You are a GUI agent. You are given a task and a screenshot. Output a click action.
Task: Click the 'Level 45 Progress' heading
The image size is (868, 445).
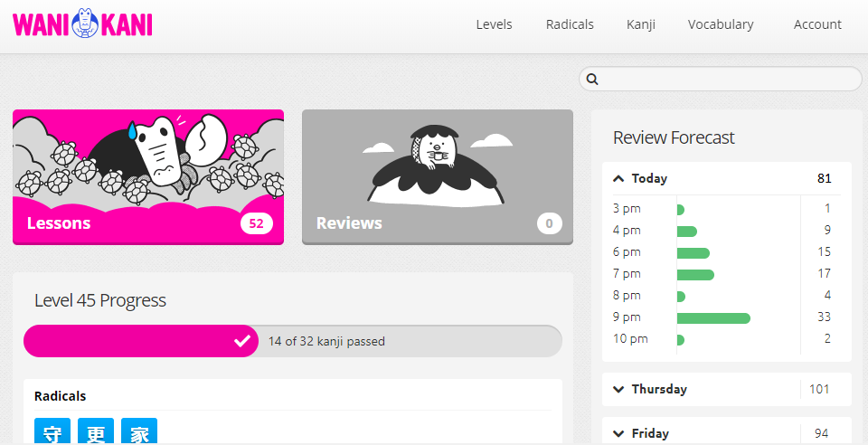point(100,300)
